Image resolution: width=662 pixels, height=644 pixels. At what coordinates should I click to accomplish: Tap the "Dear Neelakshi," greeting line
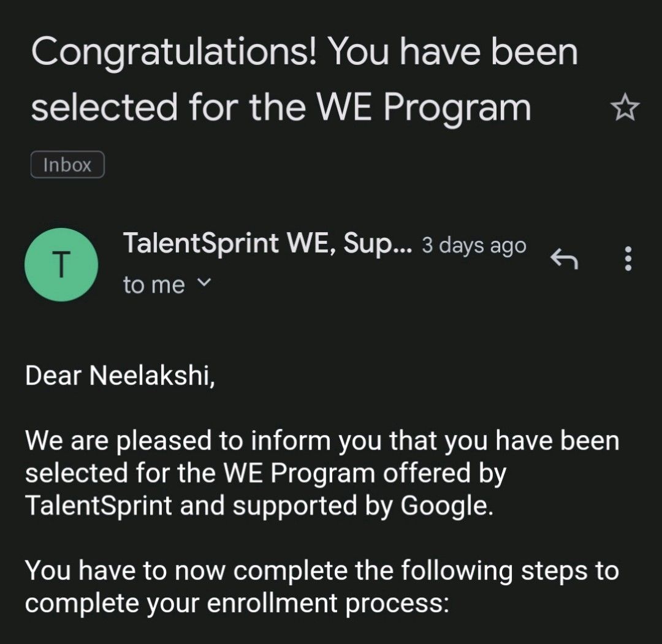point(120,375)
